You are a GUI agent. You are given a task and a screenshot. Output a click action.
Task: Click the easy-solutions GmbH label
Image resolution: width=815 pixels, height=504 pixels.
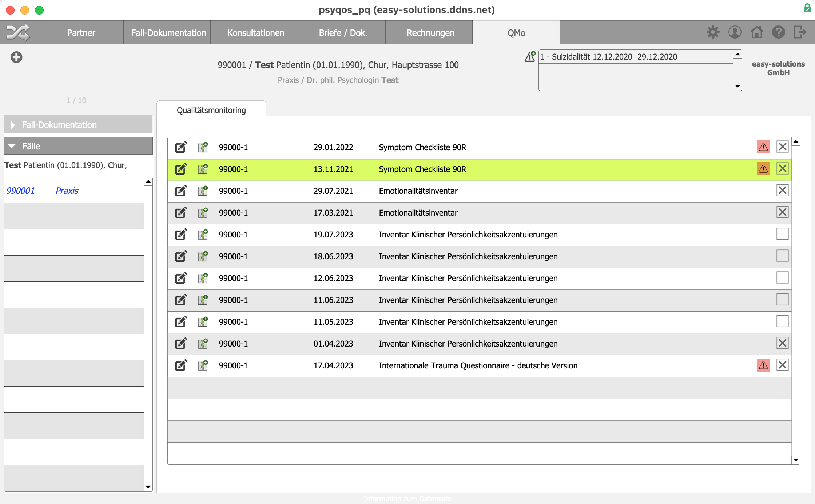(x=778, y=68)
